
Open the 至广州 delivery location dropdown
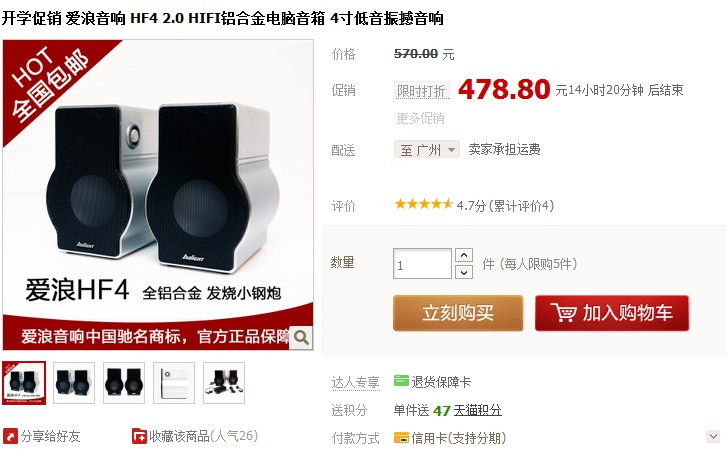pyautogui.click(x=427, y=150)
